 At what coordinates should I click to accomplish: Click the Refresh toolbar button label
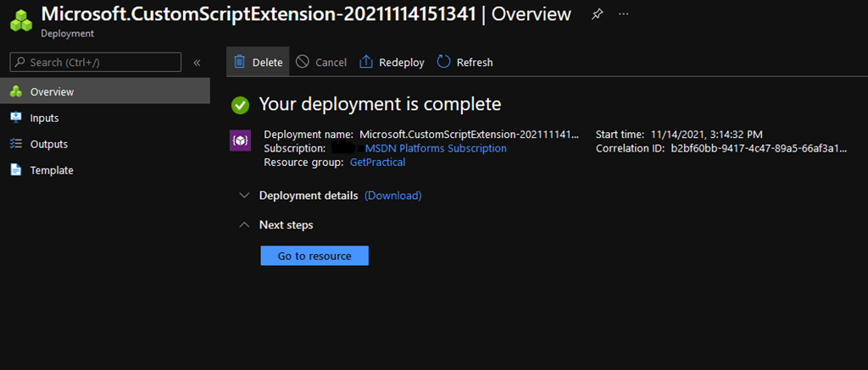[475, 63]
